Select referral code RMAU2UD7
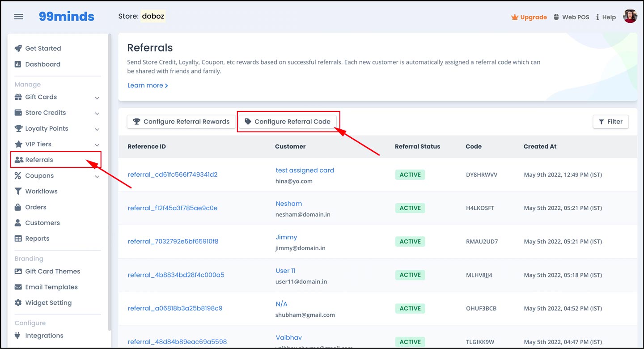Screen dimensions: 644x349 point(482,241)
